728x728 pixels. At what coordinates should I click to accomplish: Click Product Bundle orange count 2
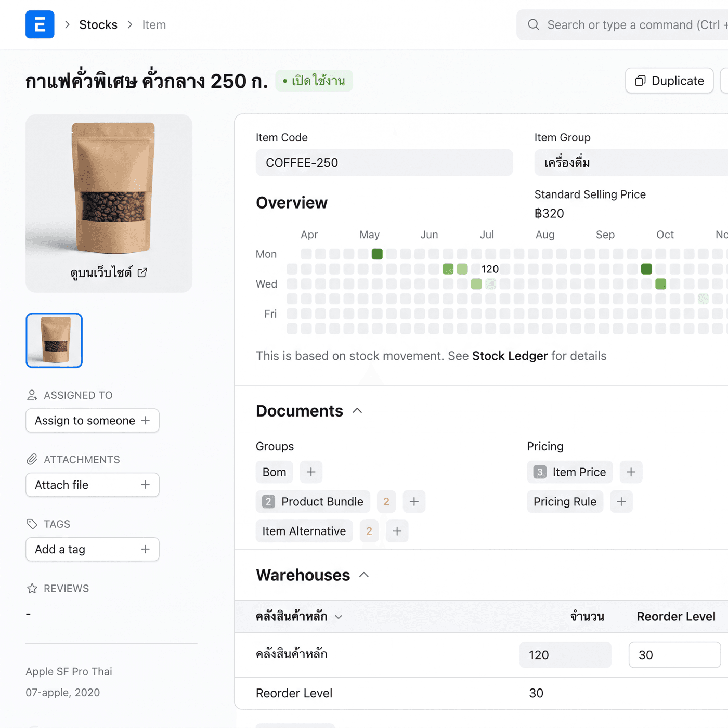pyautogui.click(x=386, y=502)
